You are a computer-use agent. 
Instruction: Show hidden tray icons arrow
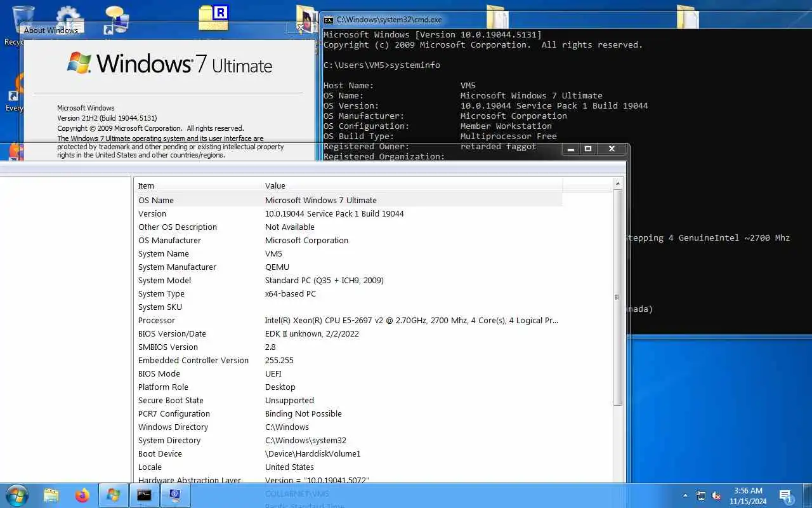[x=685, y=495]
